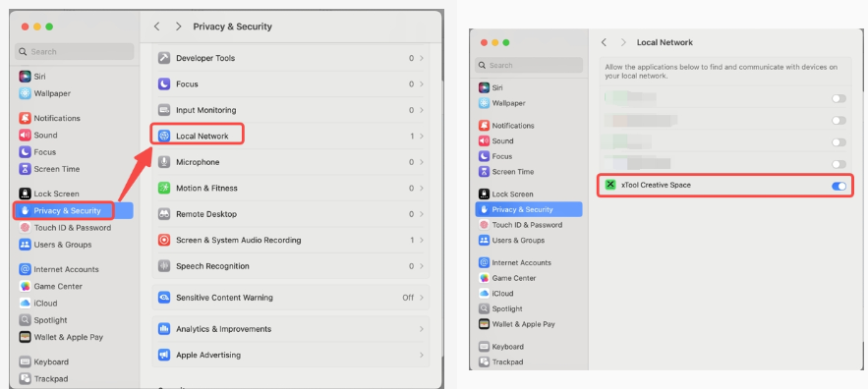The width and height of the screenshot is (868, 389).
Task: Click the xTool Creative Space app icon
Action: 610,185
